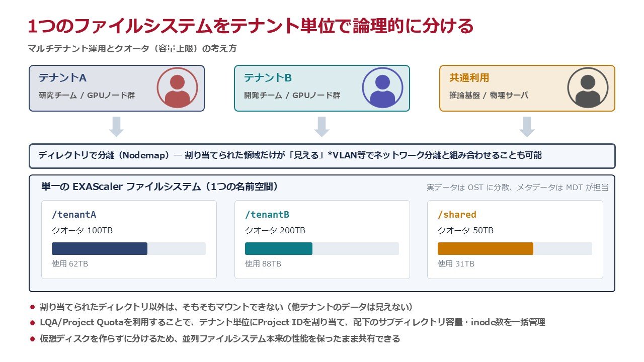The image size is (644, 362).
Task: Click the /tenantA quota usage bar
Action: [x=129, y=248]
